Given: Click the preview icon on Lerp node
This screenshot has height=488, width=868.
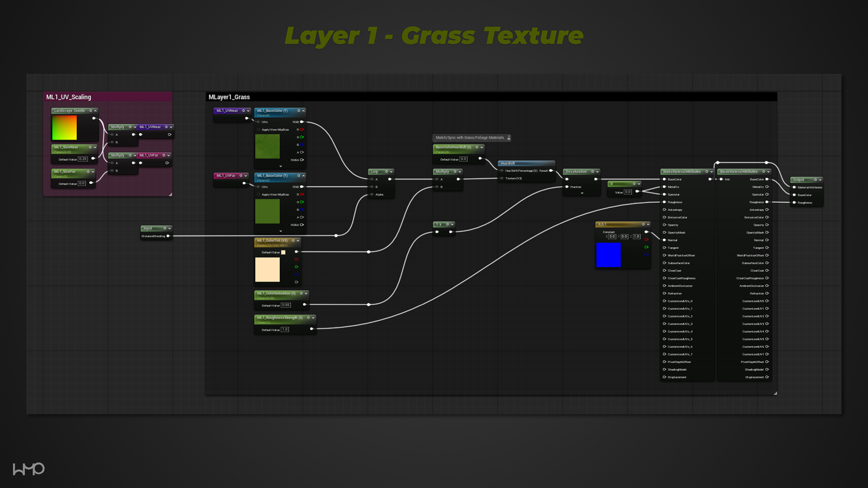Looking at the screenshot, I should click(x=387, y=172).
